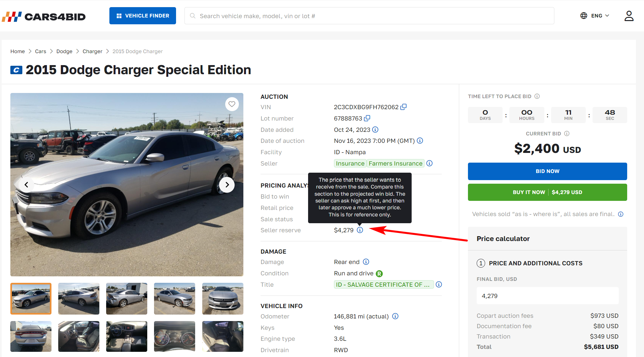This screenshot has width=644, height=357.
Task: Click the blue C badge near title
Action: pos(16,70)
